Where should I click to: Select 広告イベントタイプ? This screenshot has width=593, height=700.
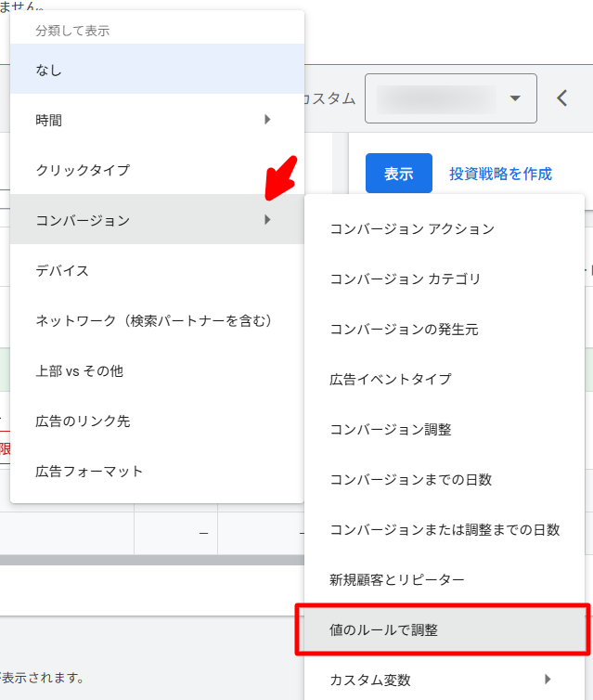tap(445, 379)
